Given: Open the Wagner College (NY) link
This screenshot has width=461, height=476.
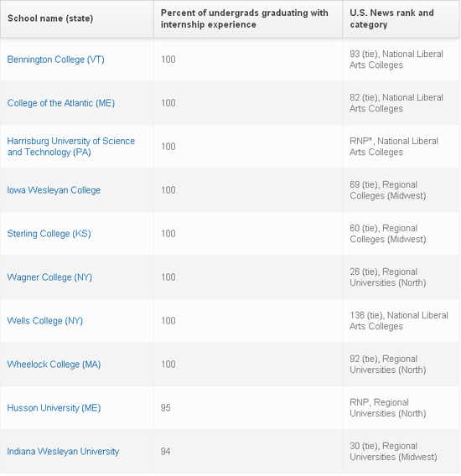Looking at the screenshot, I should pyautogui.click(x=49, y=277).
